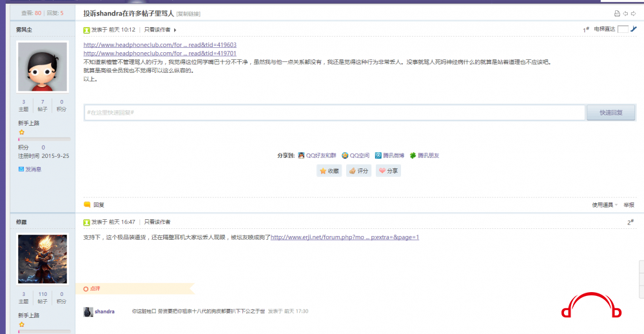Click 雾风尘's 帖子 count of 7

tap(43, 102)
